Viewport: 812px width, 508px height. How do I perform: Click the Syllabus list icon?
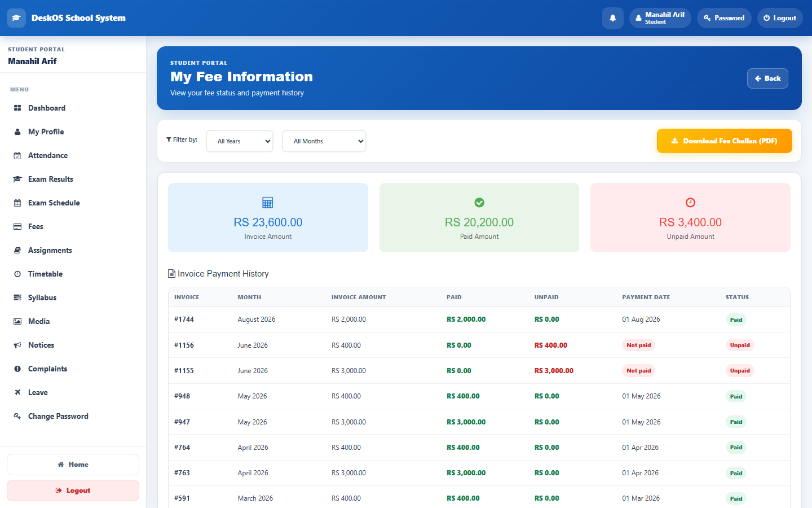point(17,297)
